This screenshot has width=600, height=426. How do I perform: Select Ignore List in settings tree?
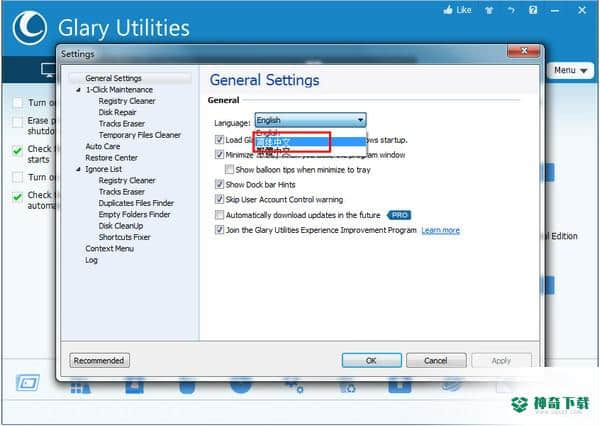pos(103,169)
